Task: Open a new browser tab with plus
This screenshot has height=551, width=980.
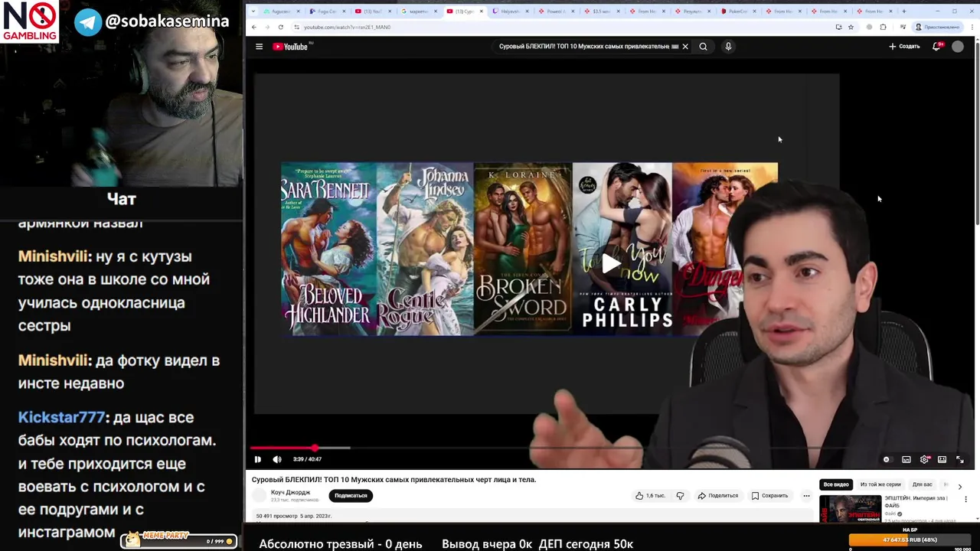Action: [x=903, y=11]
